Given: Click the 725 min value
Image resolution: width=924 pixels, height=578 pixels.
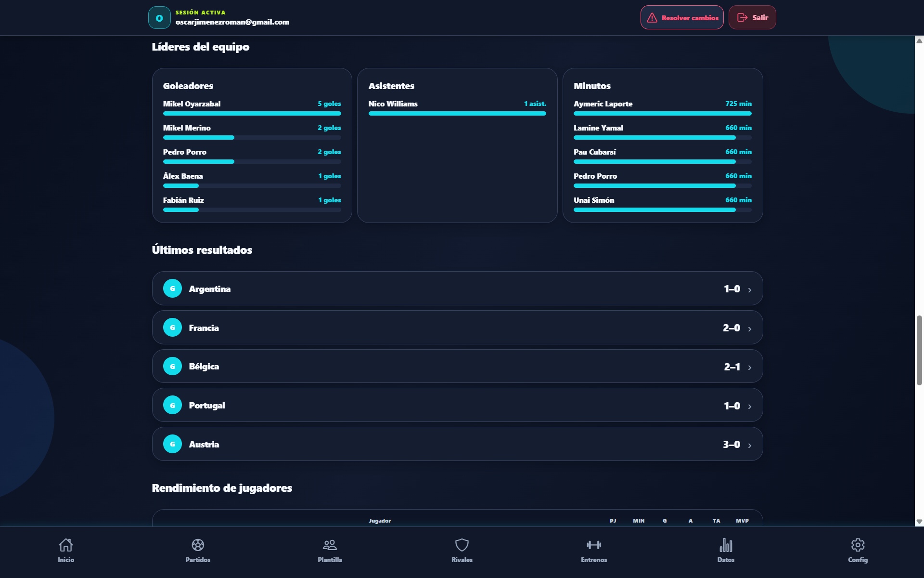Looking at the screenshot, I should coord(738,104).
